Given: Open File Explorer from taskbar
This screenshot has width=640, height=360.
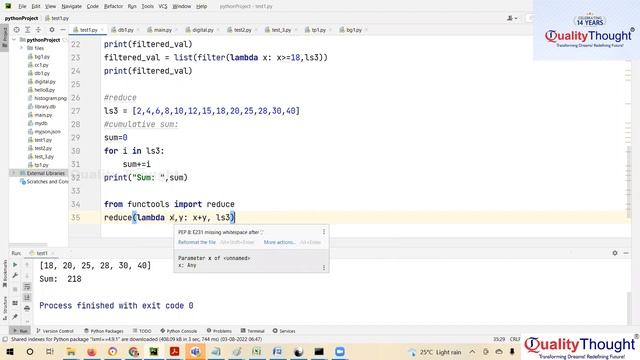Looking at the screenshot, I should tap(71, 352).
